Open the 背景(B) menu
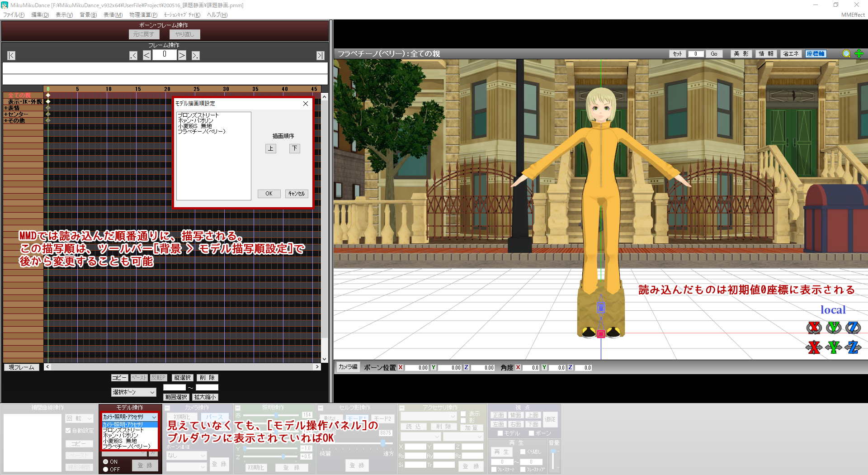868x475 pixels. tap(88, 15)
